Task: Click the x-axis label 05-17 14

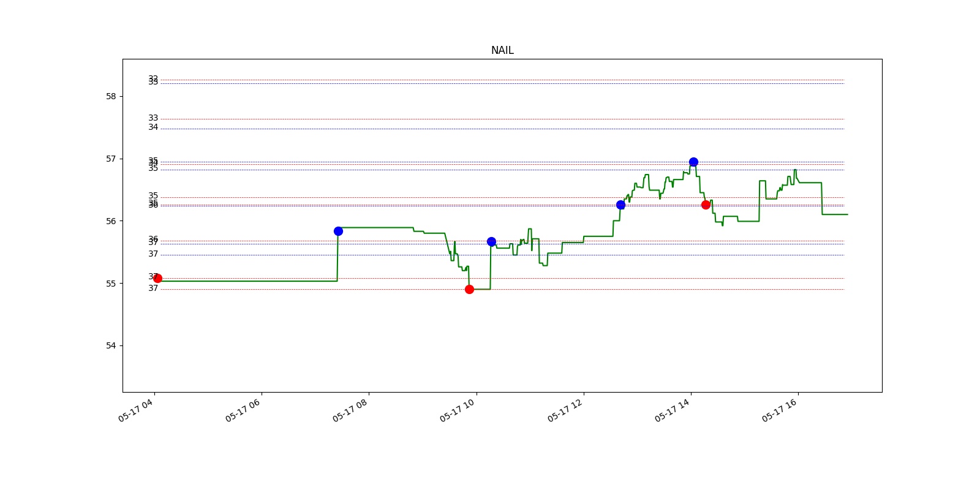Action: [x=672, y=410]
